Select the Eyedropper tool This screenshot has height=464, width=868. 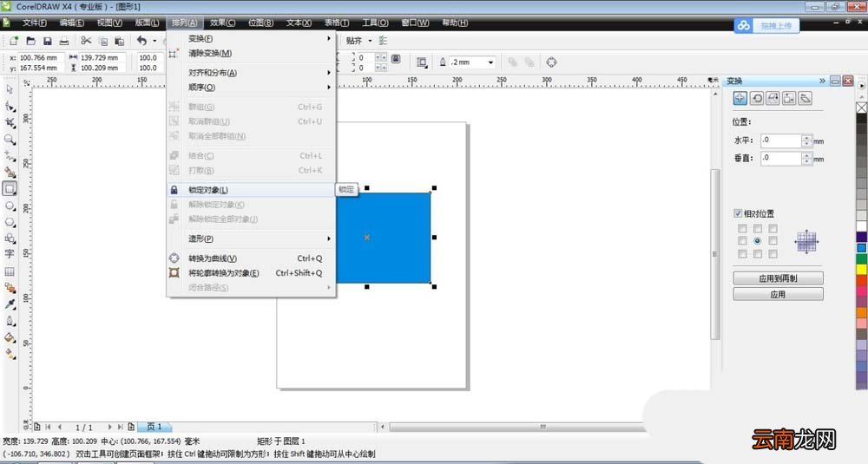coord(10,304)
